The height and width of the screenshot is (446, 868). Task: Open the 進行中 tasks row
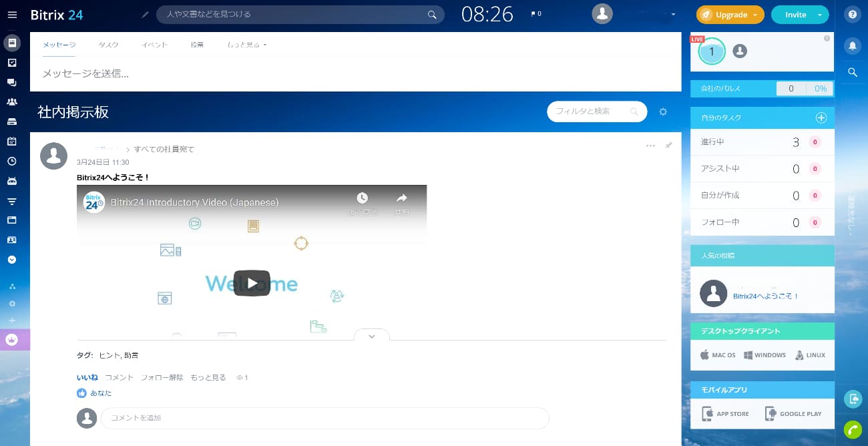[x=762, y=142]
